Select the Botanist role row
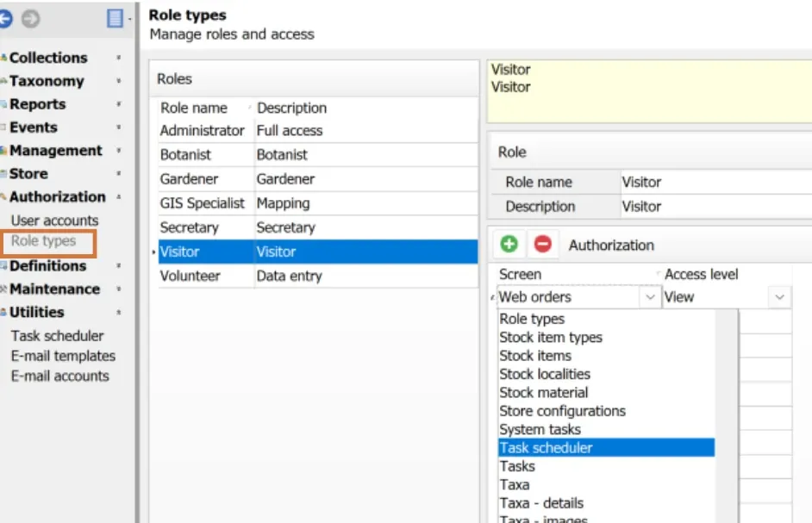This screenshot has width=812, height=523. tap(318, 155)
